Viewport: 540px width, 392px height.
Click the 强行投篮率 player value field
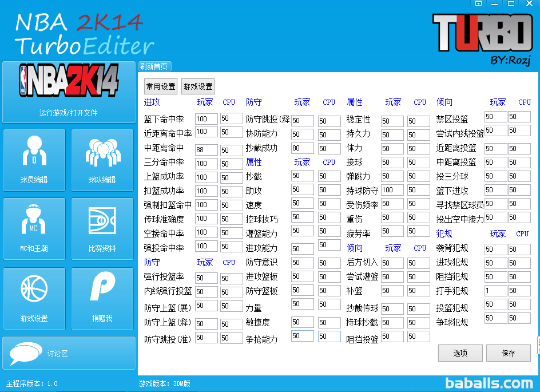[207, 278]
